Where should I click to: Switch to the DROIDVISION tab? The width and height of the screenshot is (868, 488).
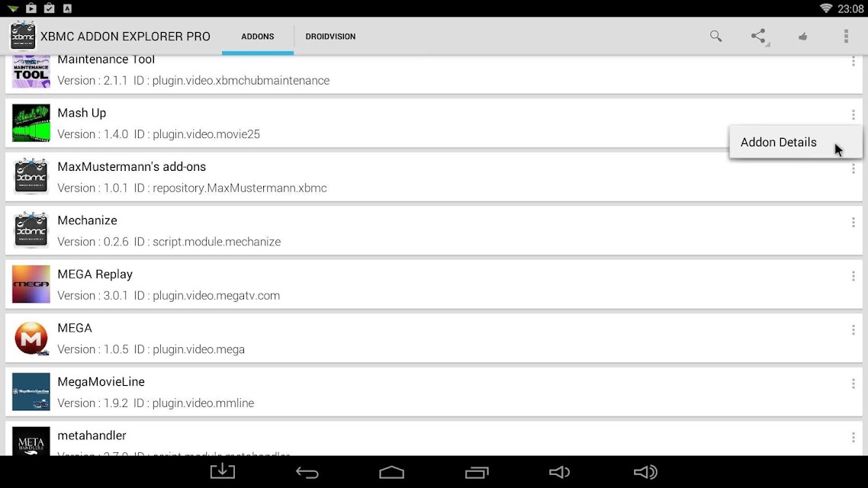pyautogui.click(x=330, y=37)
